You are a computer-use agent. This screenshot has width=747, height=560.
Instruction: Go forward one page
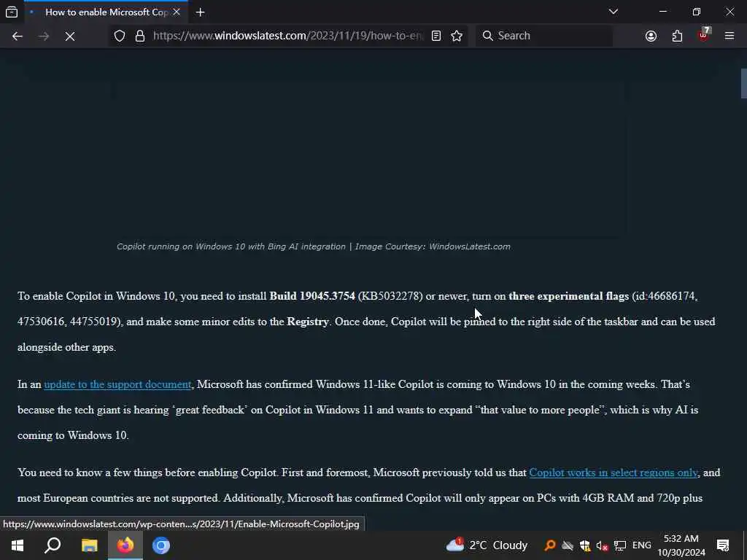click(x=44, y=36)
